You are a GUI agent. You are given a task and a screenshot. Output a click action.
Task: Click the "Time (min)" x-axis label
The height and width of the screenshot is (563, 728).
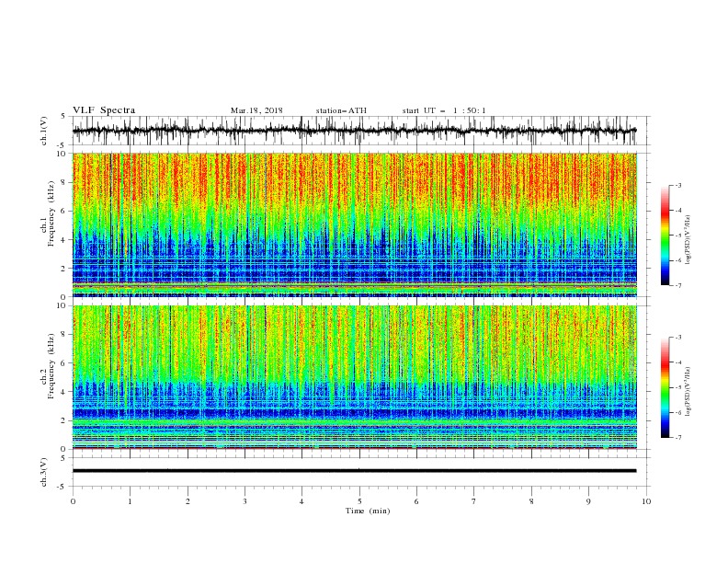click(x=368, y=511)
